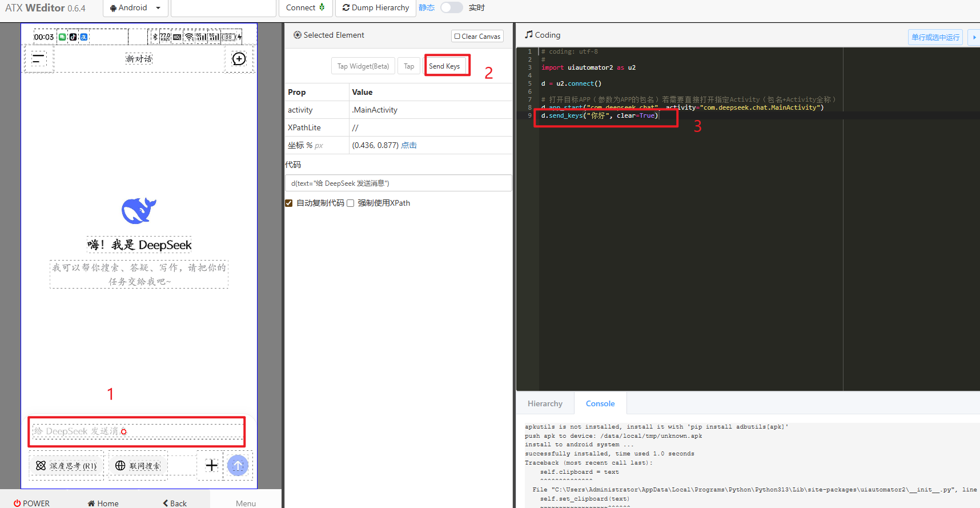Click the POWER button

[x=32, y=503]
